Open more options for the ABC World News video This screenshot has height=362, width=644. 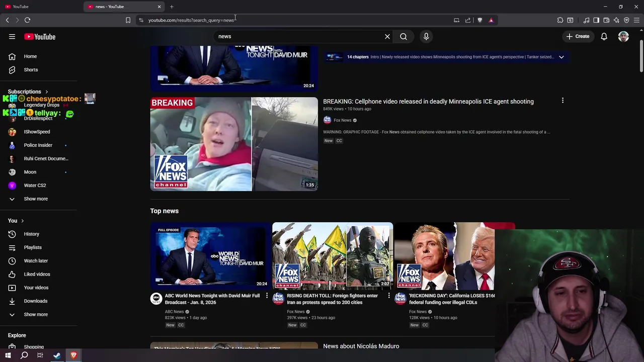tap(267, 296)
